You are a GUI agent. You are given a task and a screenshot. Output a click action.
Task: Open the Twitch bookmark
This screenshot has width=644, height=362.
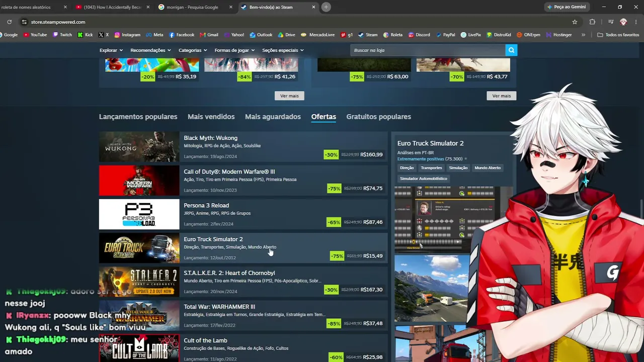pyautogui.click(x=62, y=35)
